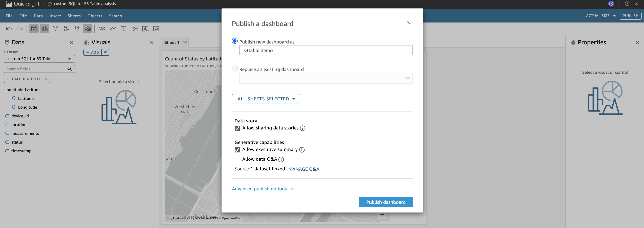The image size is (644, 228).
Task: Expand Advanced publish options
Action: pyautogui.click(x=264, y=189)
